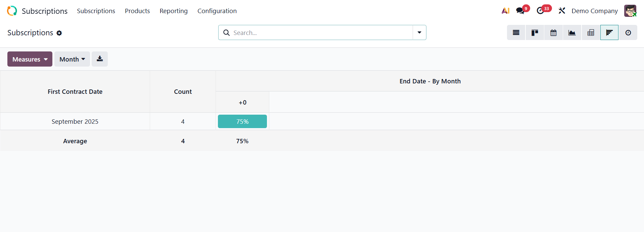644x232 pixels.
Task: Click the Demo Company switcher
Action: coord(594,11)
